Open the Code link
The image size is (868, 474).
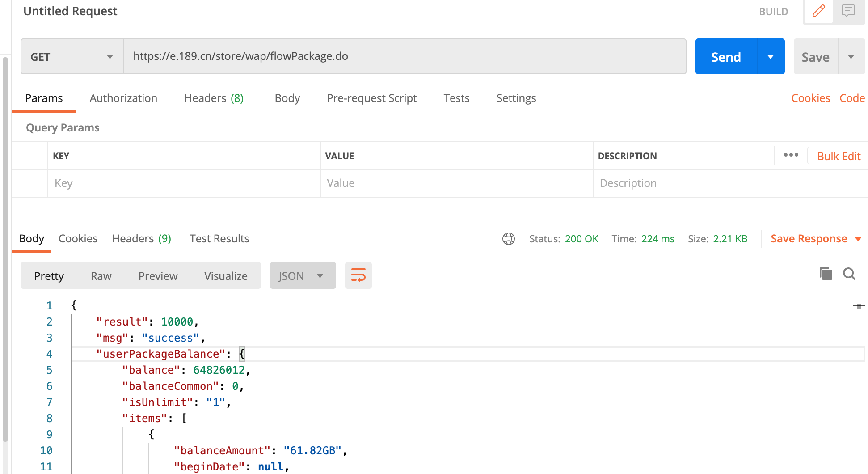pos(852,98)
